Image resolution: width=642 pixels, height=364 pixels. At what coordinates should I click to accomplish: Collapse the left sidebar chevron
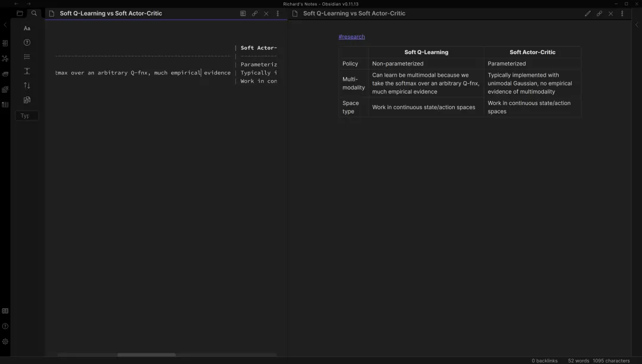click(5, 25)
